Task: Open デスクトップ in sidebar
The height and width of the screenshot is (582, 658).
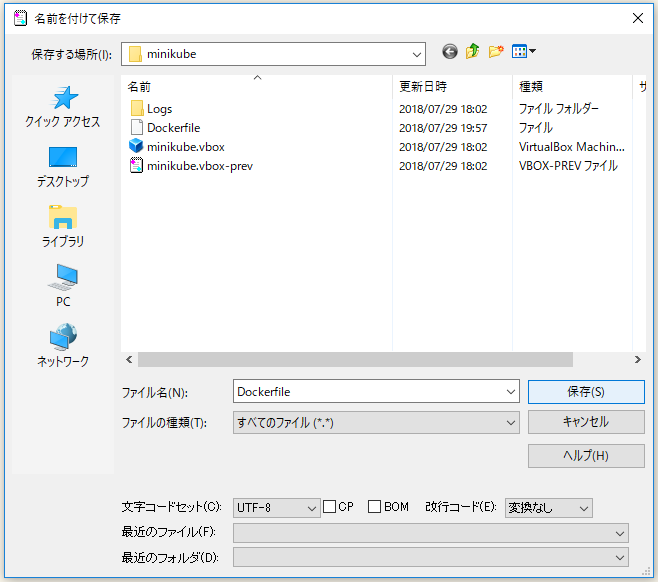Action: click(63, 167)
